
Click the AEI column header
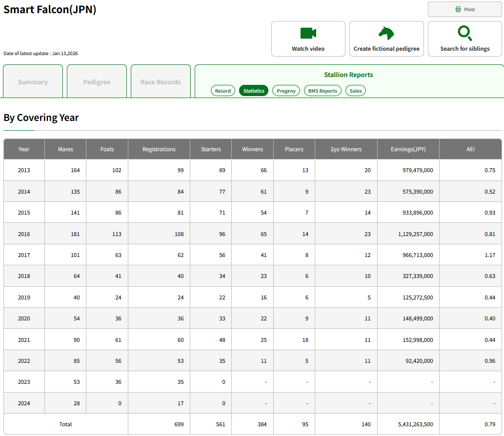click(470, 149)
